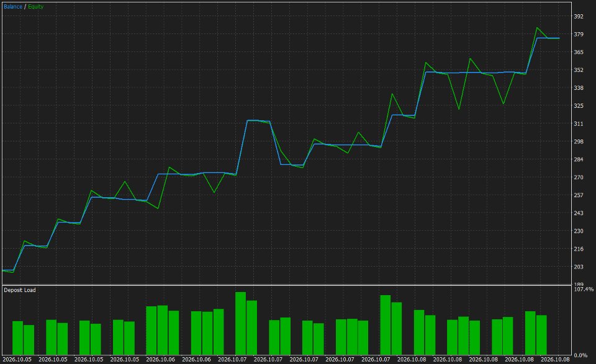
Task: Click the 230 axis value
Action: pos(579,231)
